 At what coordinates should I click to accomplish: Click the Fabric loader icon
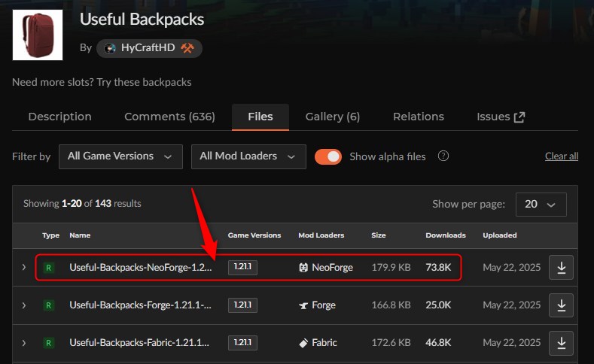[303, 343]
